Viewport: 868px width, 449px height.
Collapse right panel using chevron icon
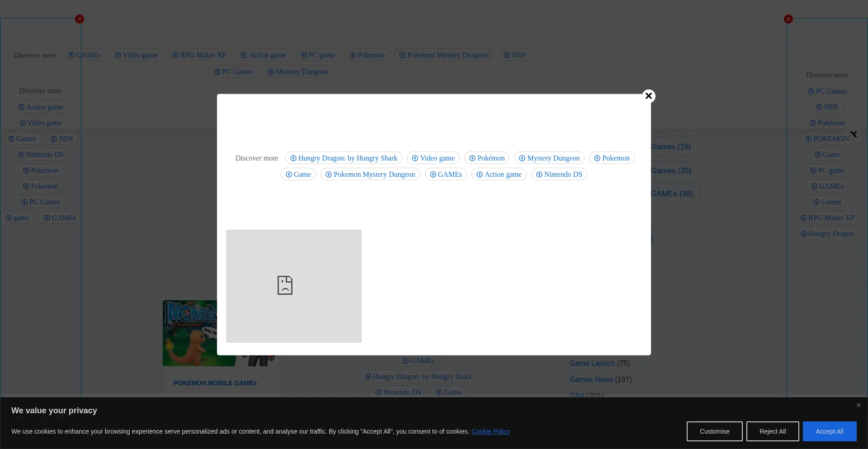click(x=854, y=134)
